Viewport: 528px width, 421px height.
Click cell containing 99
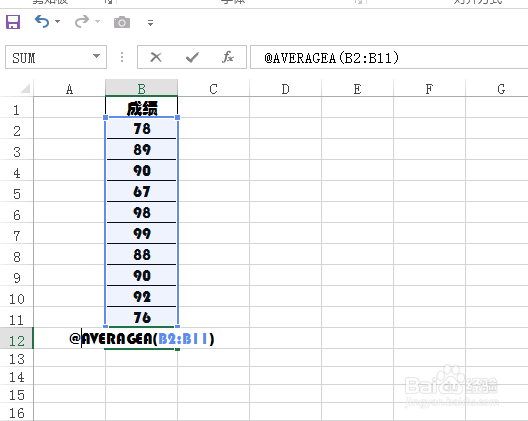click(x=141, y=233)
